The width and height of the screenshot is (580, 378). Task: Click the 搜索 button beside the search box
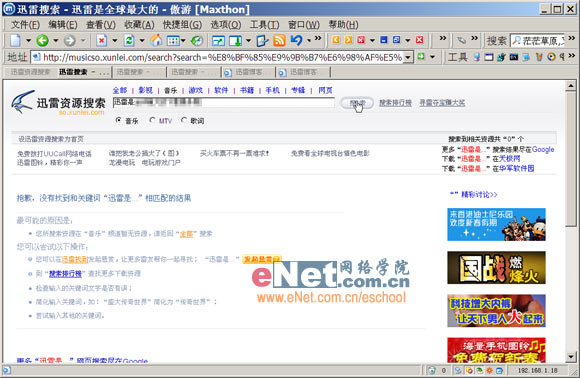(357, 103)
